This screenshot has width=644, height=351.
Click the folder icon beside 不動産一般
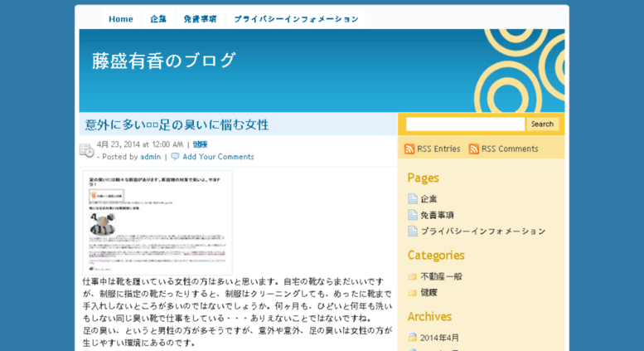pyautogui.click(x=413, y=276)
